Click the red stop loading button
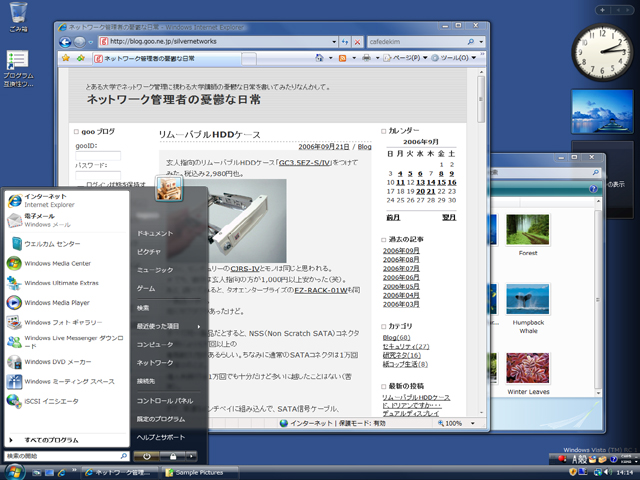 tap(358, 42)
